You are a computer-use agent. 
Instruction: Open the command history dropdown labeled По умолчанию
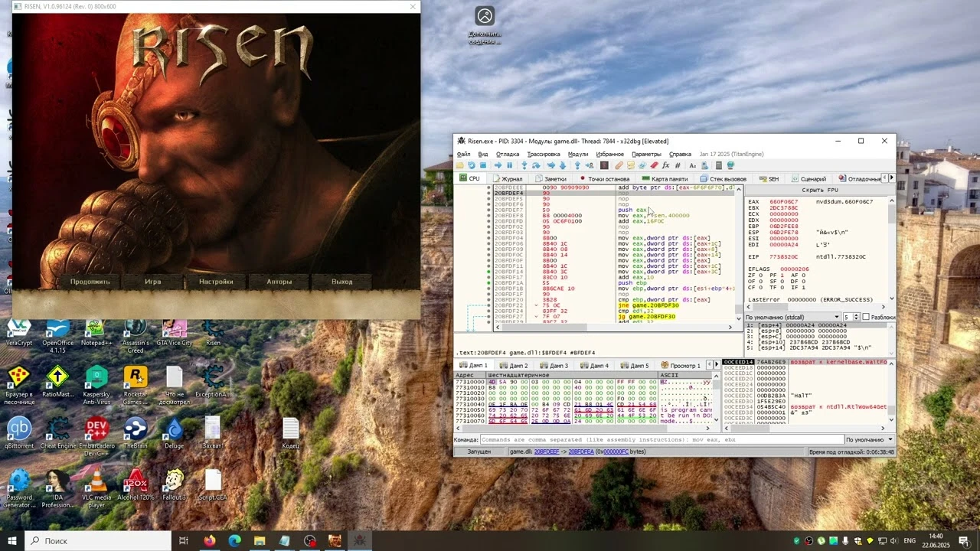(x=869, y=439)
